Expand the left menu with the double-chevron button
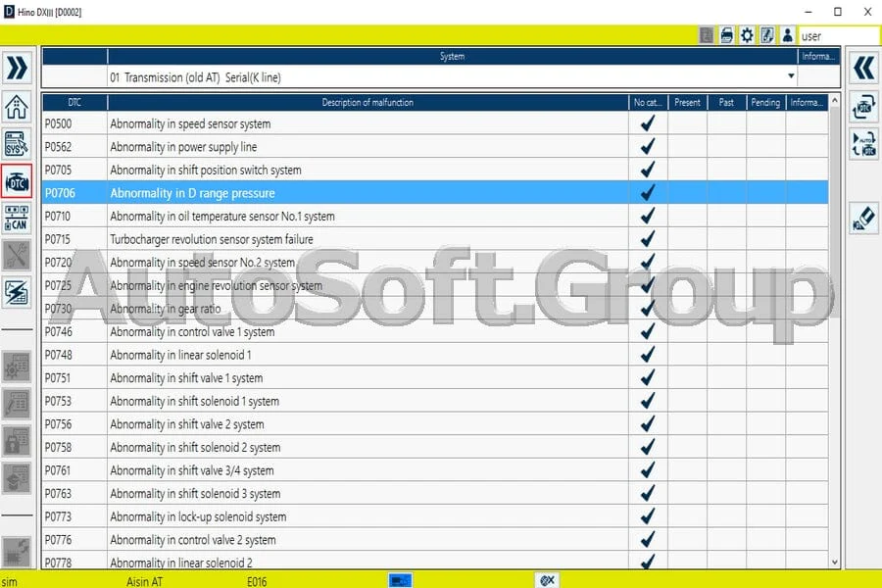This screenshot has width=882, height=588. point(17,68)
